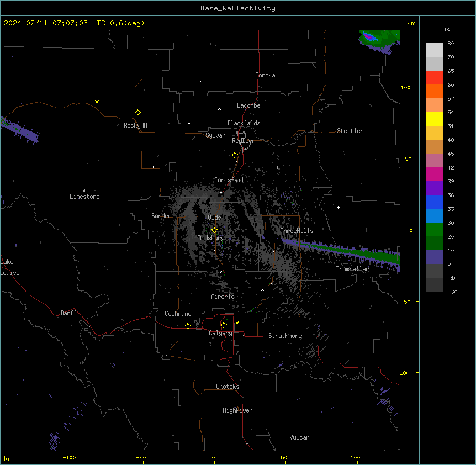Screen dimensions: 476x465
Task: Click the yellow marker between Olds and Didsbury
Action: pos(214,230)
